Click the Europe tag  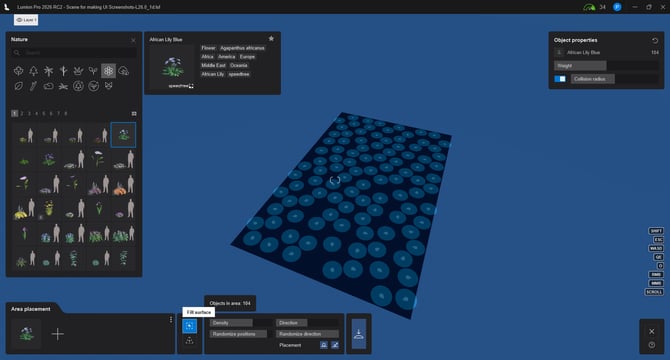coord(247,57)
